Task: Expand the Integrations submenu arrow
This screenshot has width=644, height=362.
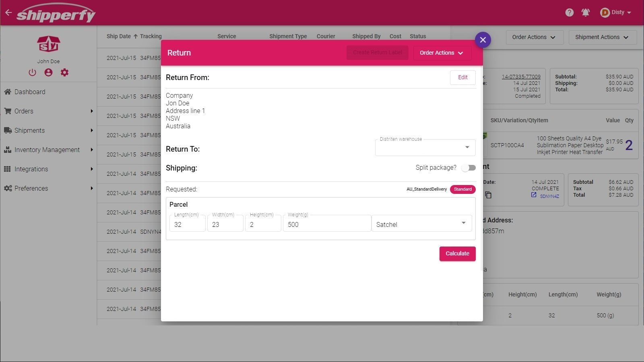Action: tap(92, 169)
